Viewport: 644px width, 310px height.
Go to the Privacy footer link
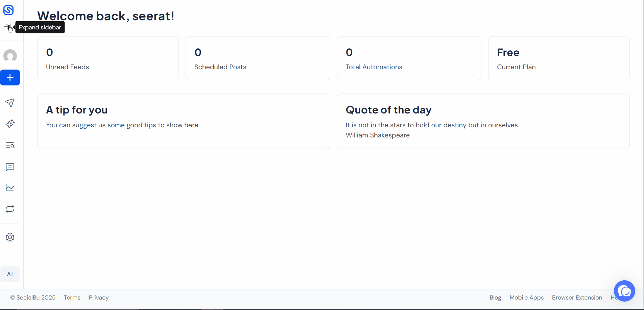pyautogui.click(x=99, y=298)
